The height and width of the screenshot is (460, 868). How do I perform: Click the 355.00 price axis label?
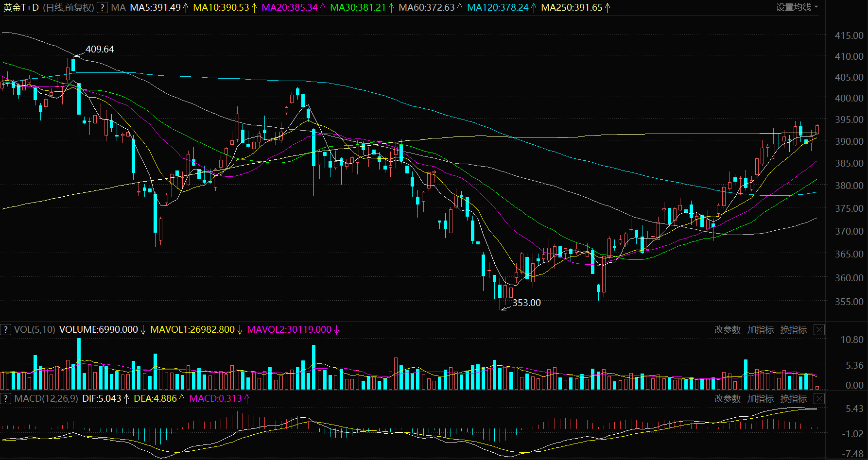tap(849, 302)
